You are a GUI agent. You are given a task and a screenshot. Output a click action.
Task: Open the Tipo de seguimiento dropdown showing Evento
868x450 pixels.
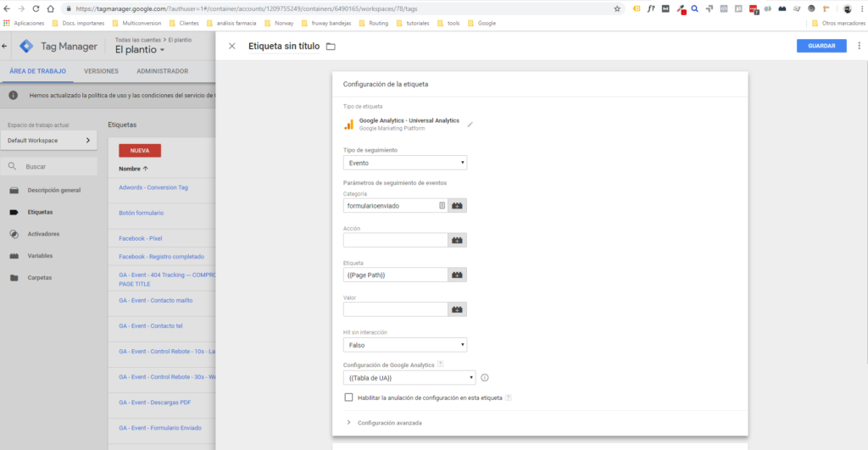point(405,163)
